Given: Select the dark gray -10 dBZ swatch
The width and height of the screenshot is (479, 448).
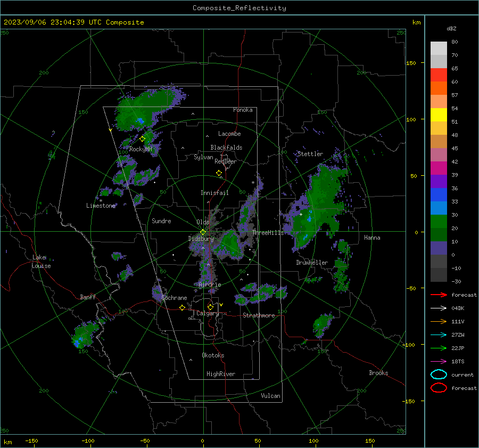Looking at the screenshot, I should (x=439, y=274).
